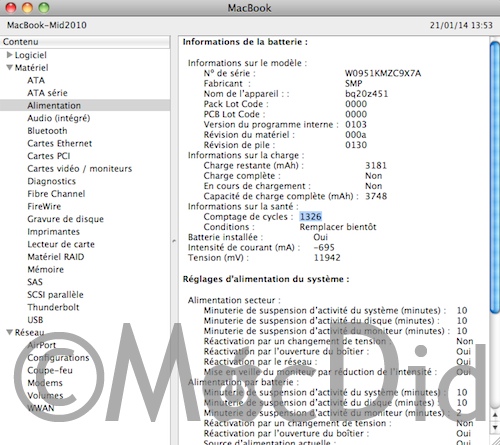Open Audio (intégré) entry
500x445 pixels.
(x=59, y=118)
